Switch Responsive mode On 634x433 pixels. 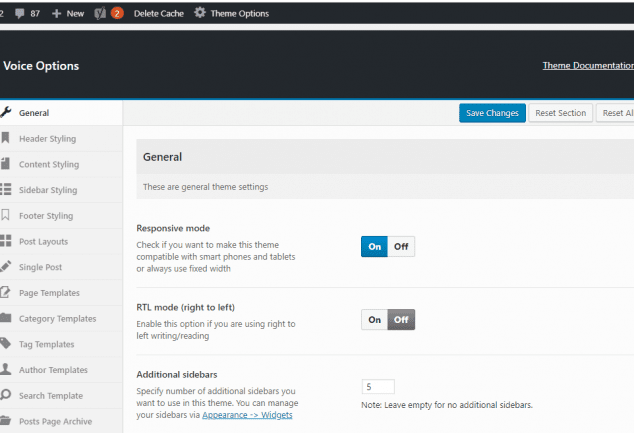pyautogui.click(x=374, y=247)
